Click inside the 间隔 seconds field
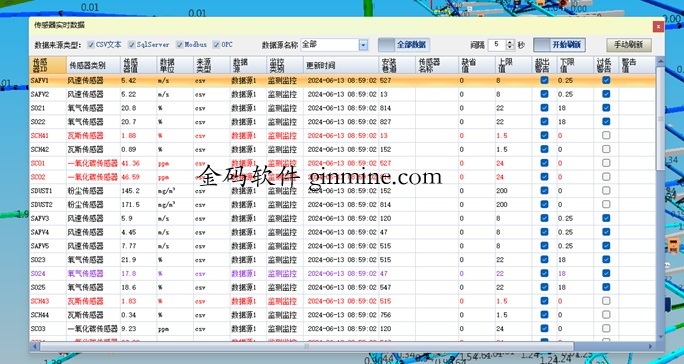 497,45
